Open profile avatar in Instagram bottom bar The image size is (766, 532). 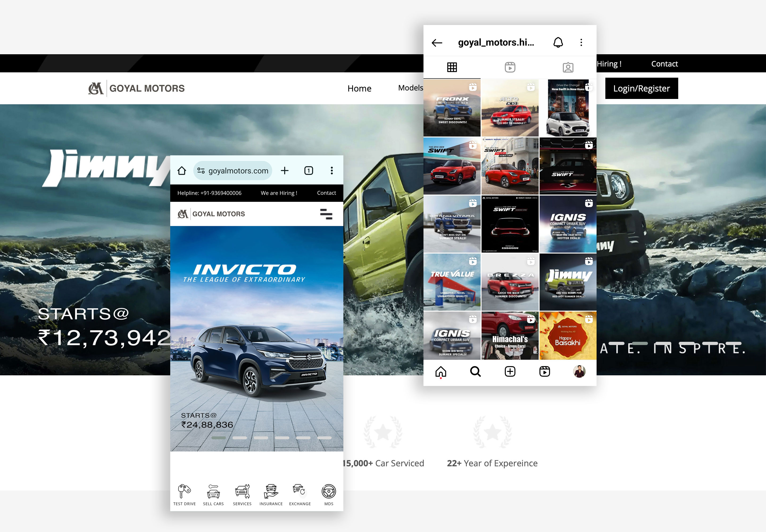(579, 371)
